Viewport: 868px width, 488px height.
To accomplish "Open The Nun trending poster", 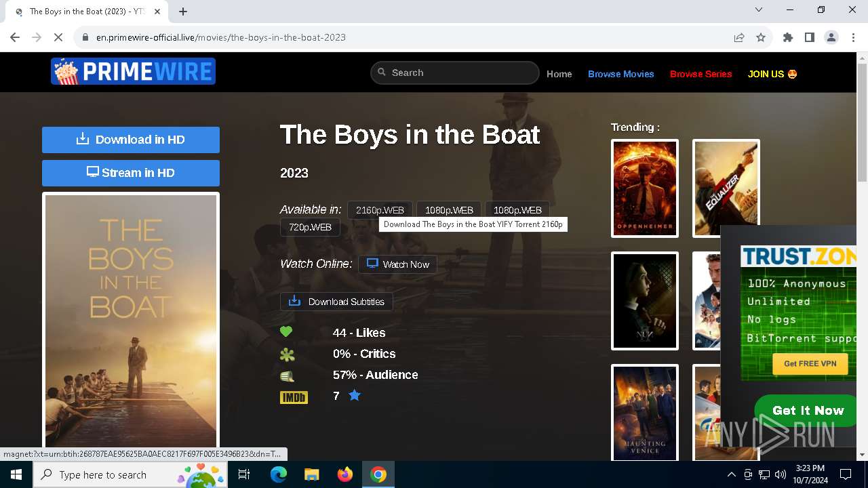I will click(x=645, y=301).
